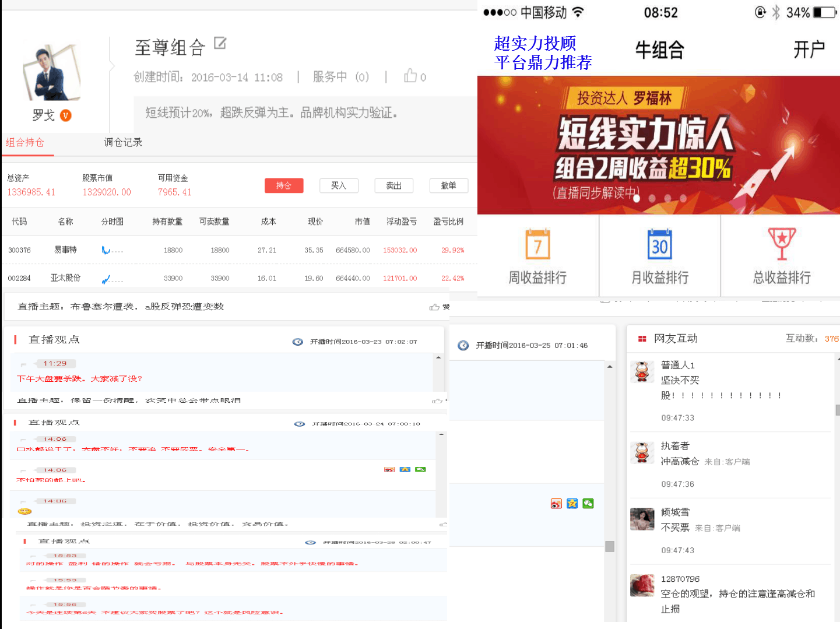
Task: Select the 总收益排行 trophy icon
Action: [x=781, y=245]
